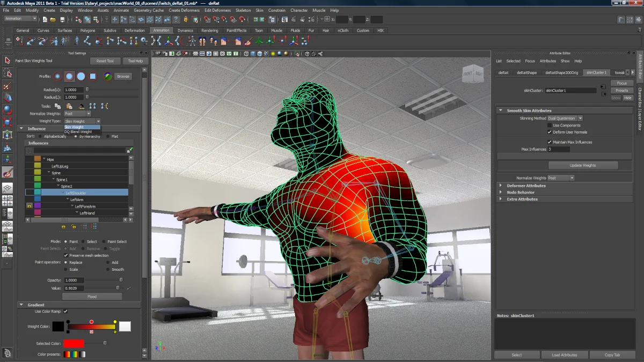Click the red Selected Color swatch

[x=74, y=343]
